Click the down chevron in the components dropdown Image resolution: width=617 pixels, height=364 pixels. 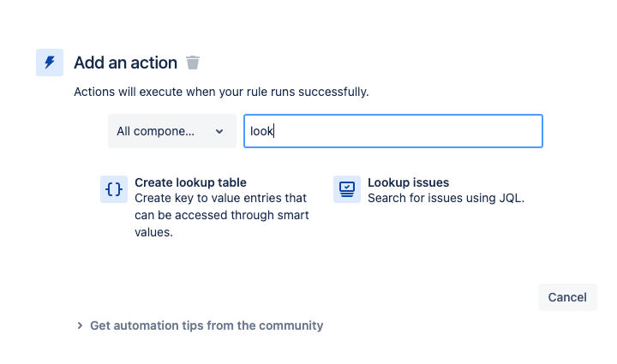[219, 131]
